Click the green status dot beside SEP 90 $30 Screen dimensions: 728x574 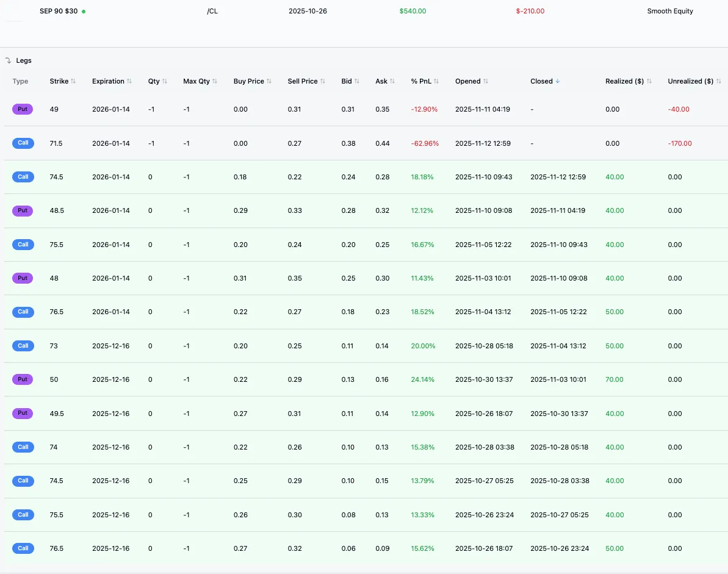[84, 11]
